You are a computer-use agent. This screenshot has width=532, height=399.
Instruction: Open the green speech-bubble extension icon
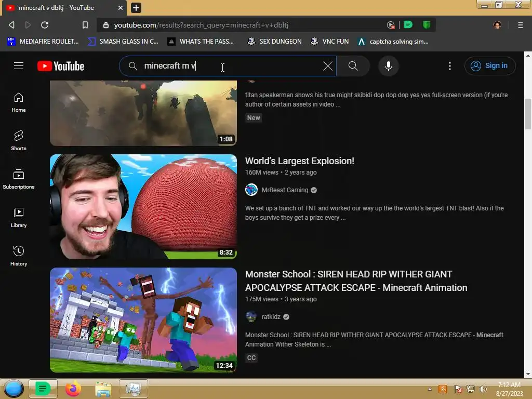[408, 24]
